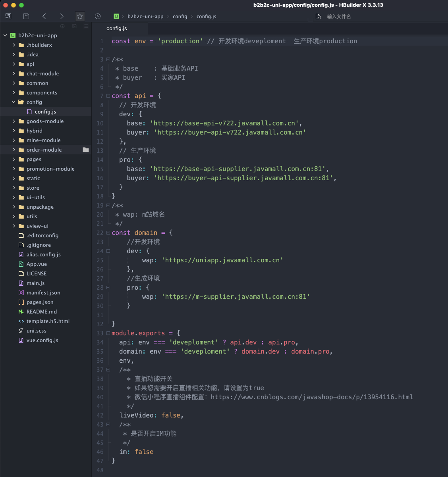The width and height of the screenshot is (448, 477).
Task: Click the alias.config.js file icon
Action: point(21,254)
